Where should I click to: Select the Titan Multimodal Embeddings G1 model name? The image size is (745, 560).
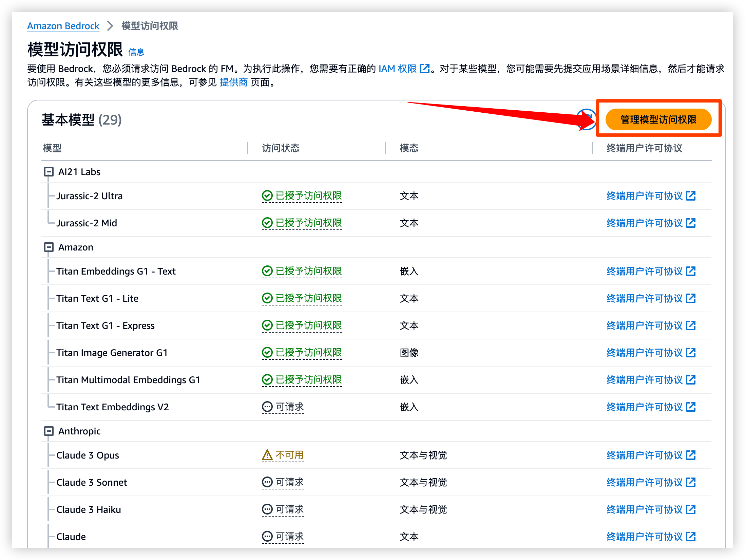pyautogui.click(x=128, y=380)
